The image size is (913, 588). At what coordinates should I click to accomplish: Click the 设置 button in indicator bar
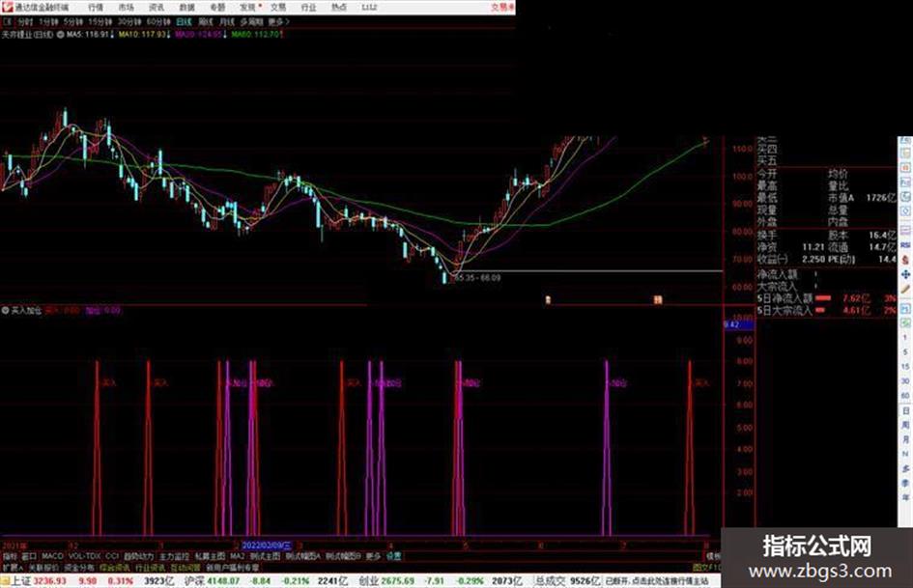pyautogui.click(x=393, y=556)
